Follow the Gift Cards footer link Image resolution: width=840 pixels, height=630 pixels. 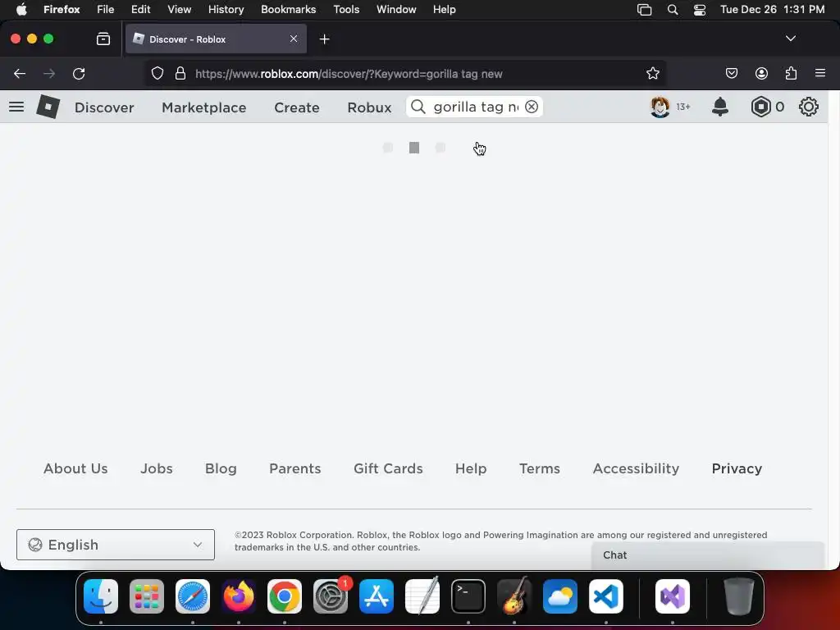point(388,468)
